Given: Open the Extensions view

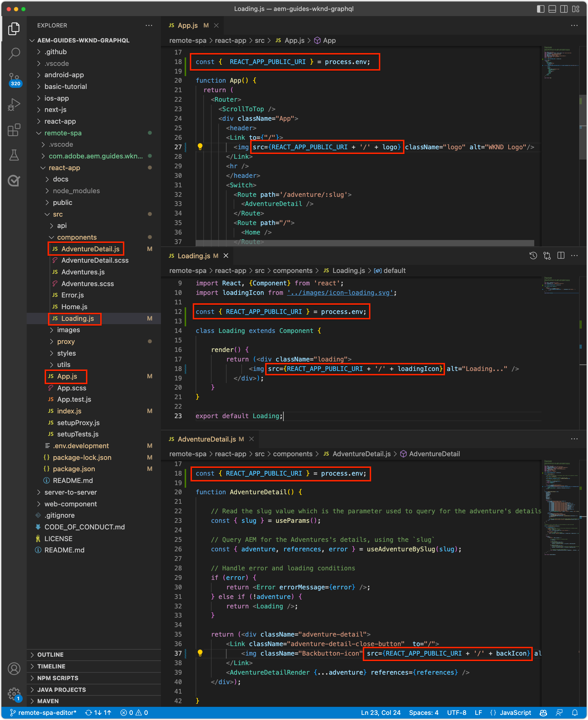Looking at the screenshot, I should (14, 130).
